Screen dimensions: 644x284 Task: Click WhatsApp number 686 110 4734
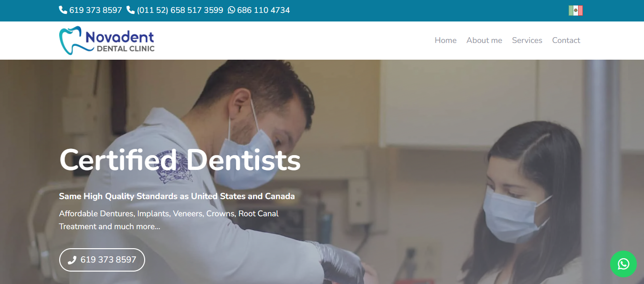click(264, 10)
